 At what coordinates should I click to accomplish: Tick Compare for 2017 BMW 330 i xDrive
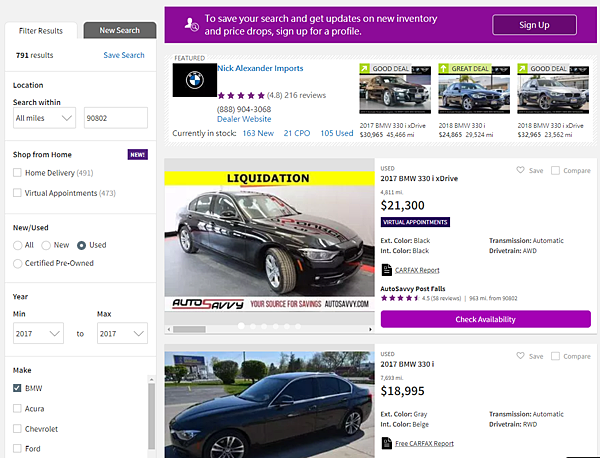[555, 170]
